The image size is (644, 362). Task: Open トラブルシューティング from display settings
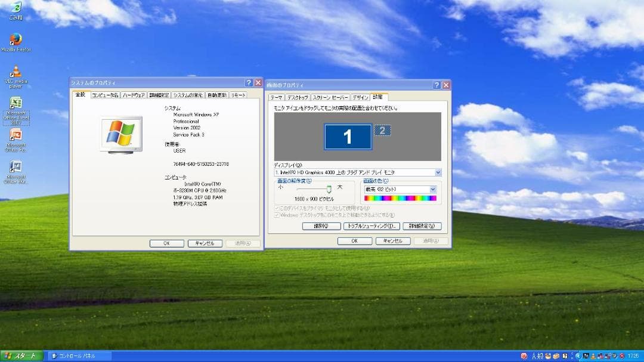(371, 225)
